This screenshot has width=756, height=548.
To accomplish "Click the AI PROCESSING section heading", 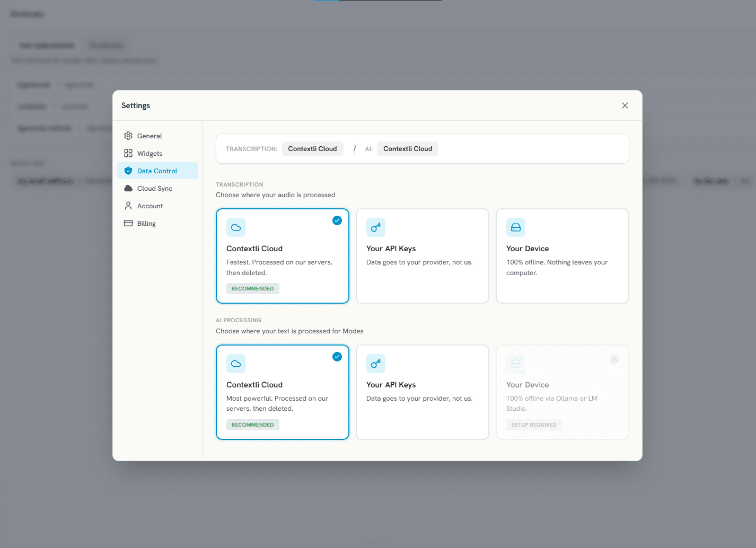I will pyautogui.click(x=239, y=320).
